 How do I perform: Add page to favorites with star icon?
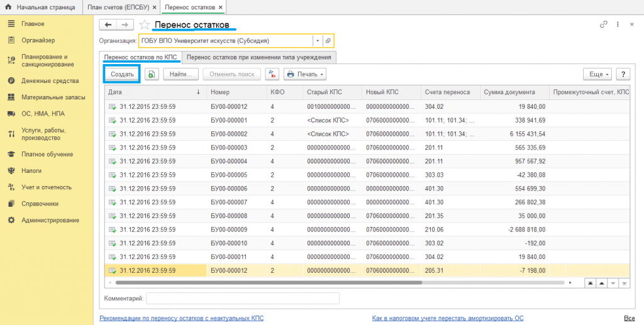tap(145, 25)
